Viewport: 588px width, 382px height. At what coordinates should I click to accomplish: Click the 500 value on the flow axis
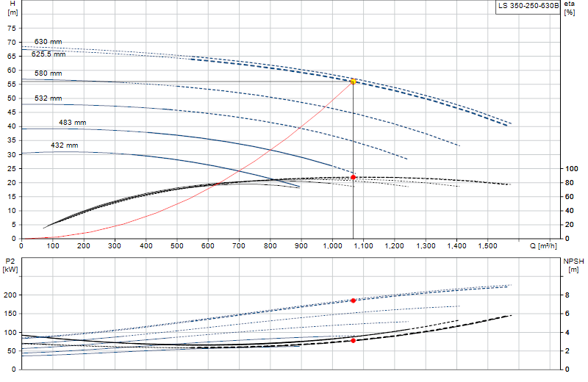point(177,246)
